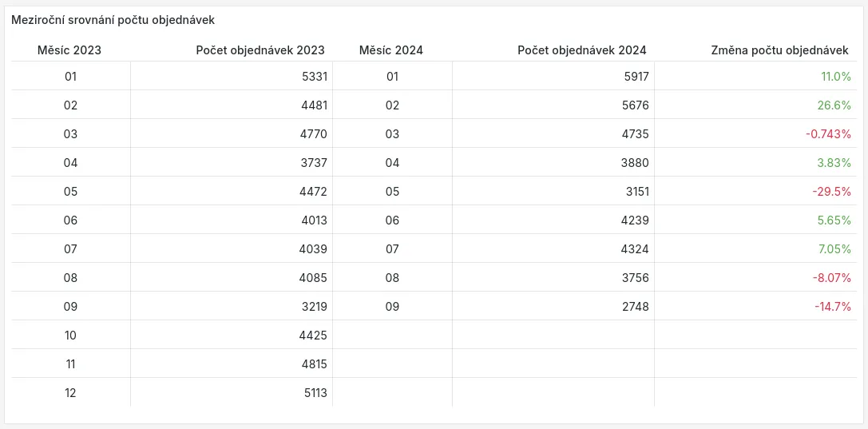Screen dimensions: 868x429
Task: Click the 5917 orders cell for 2024
Action: [x=636, y=77]
